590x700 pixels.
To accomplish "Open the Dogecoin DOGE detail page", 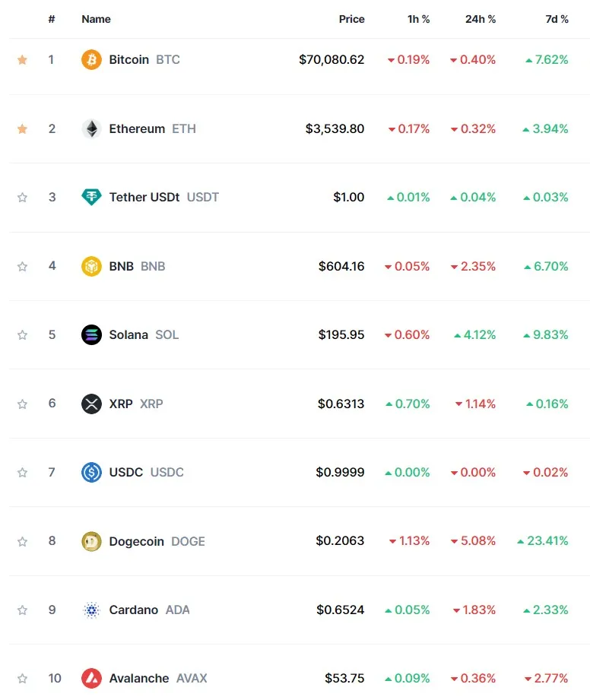I will tap(157, 541).
